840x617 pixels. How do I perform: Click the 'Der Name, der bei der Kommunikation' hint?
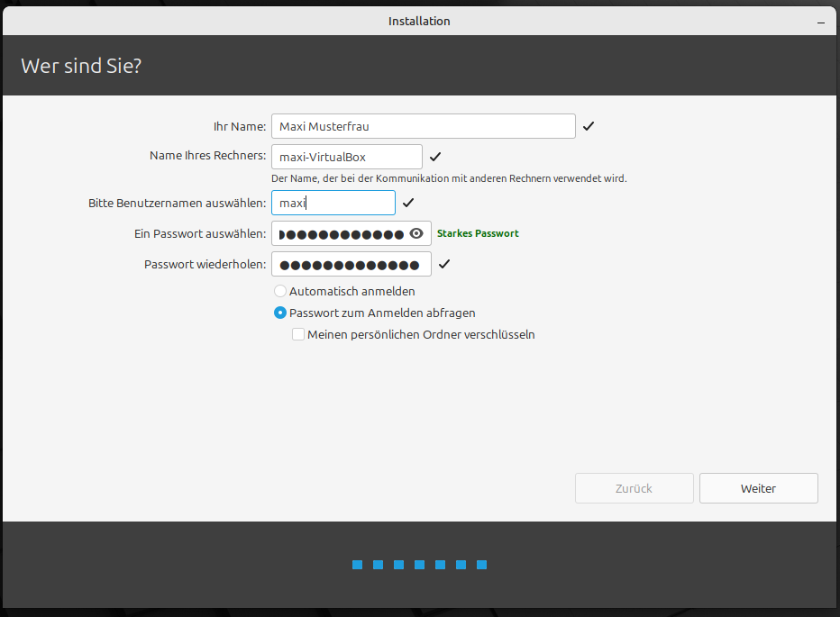point(449,178)
